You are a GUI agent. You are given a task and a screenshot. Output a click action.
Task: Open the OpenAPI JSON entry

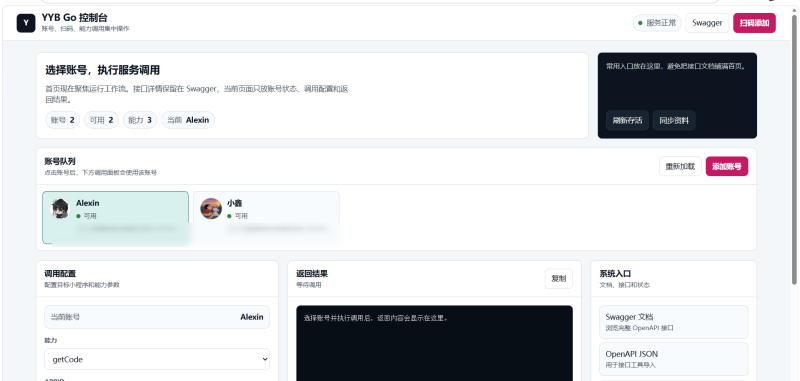(x=673, y=359)
